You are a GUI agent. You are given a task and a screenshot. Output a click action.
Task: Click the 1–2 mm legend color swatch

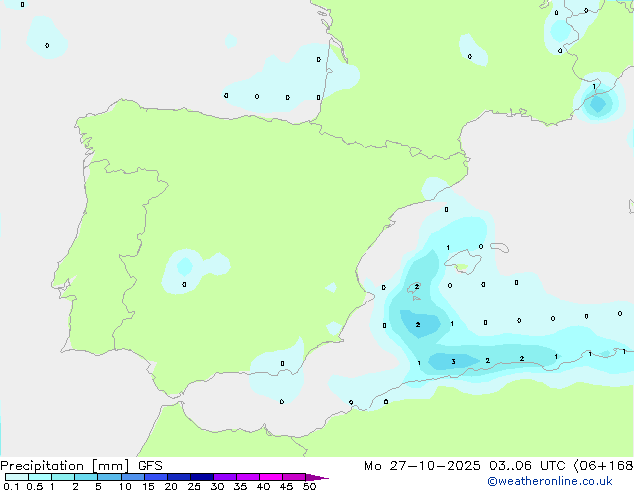(63, 477)
